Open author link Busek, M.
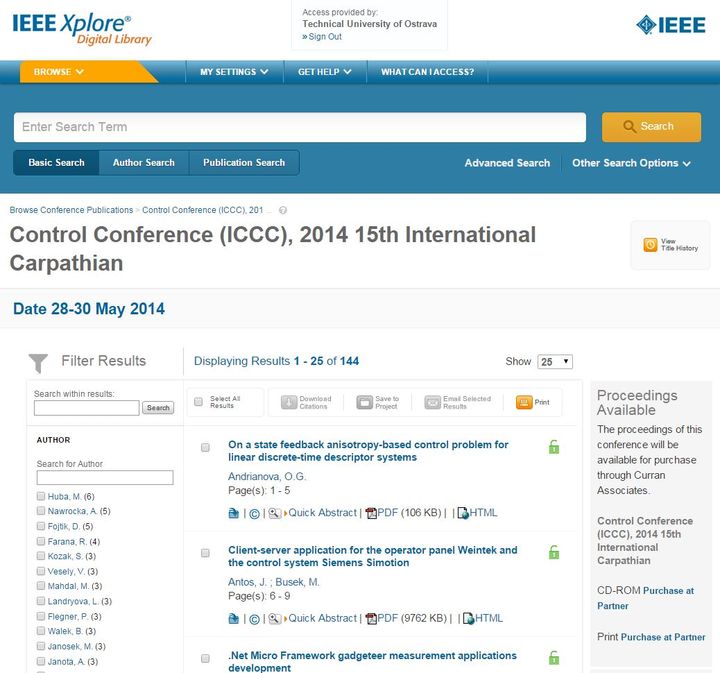 coord(297,582)
